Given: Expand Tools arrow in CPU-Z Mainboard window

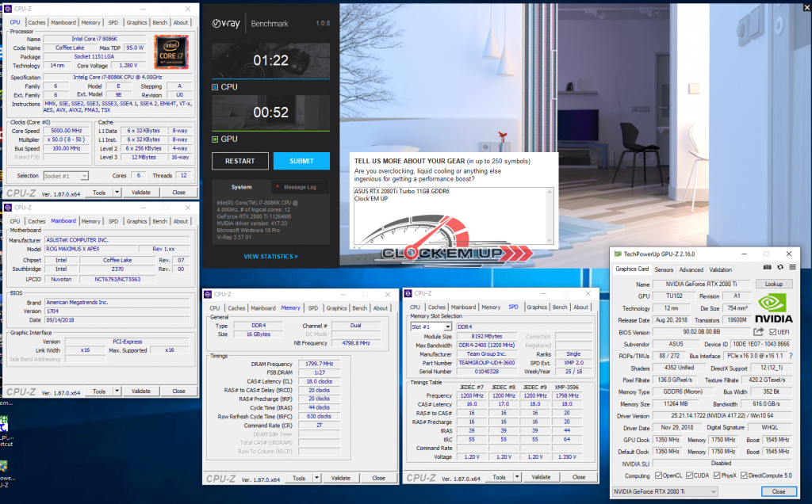Looking at the screenshot, I should pos(117,391).
